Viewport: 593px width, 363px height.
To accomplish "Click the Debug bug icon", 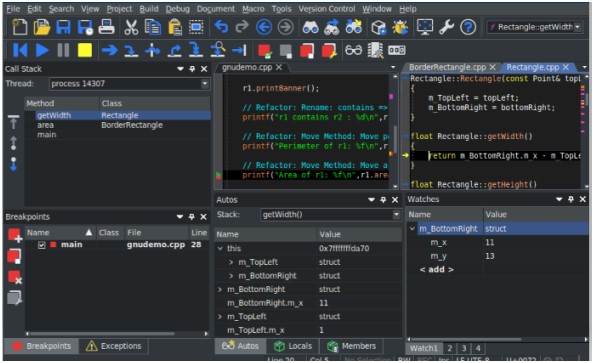I will tap(400, 27).
